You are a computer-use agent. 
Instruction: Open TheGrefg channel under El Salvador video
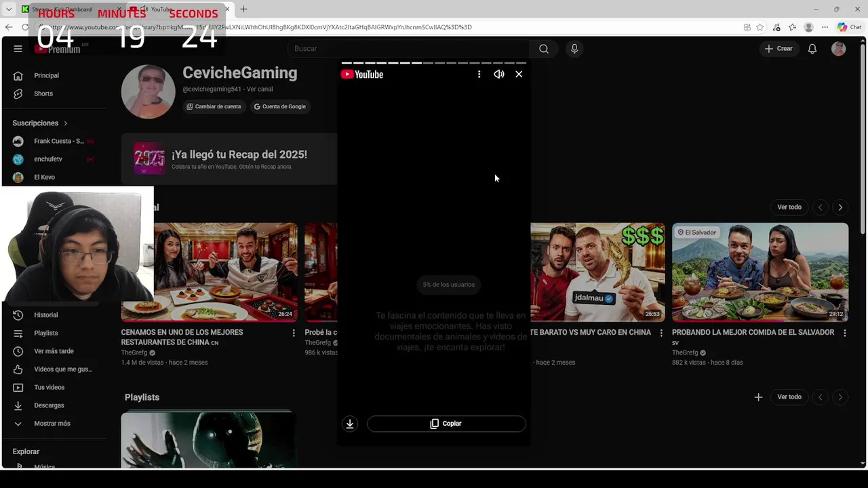click(685, 352)
